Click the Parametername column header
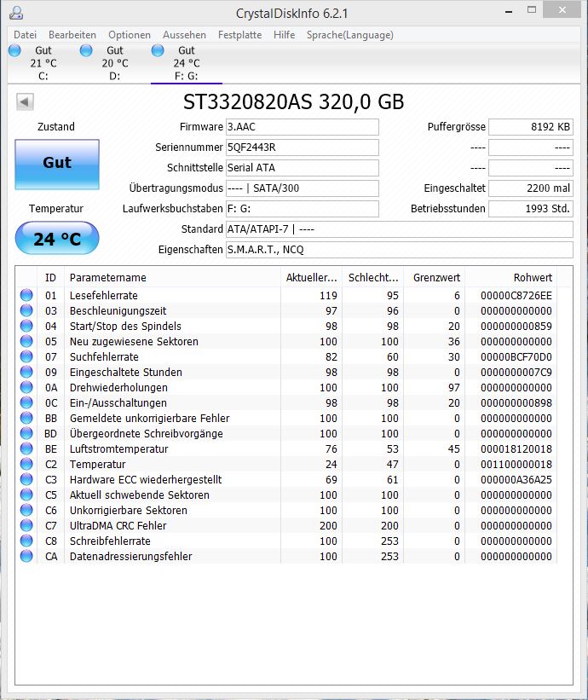The height and width of the screenshot is (700, 588). [x=173, y=277]
